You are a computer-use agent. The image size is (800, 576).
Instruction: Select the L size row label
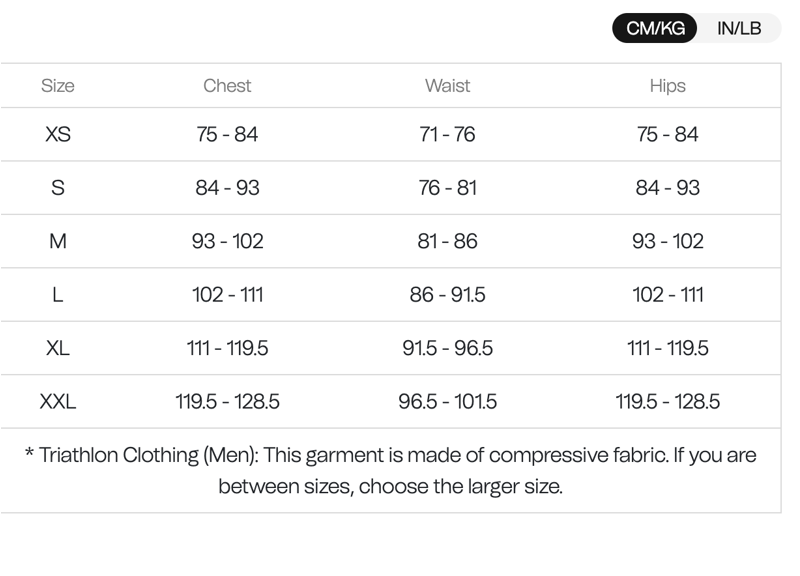(x=58, y=295)
